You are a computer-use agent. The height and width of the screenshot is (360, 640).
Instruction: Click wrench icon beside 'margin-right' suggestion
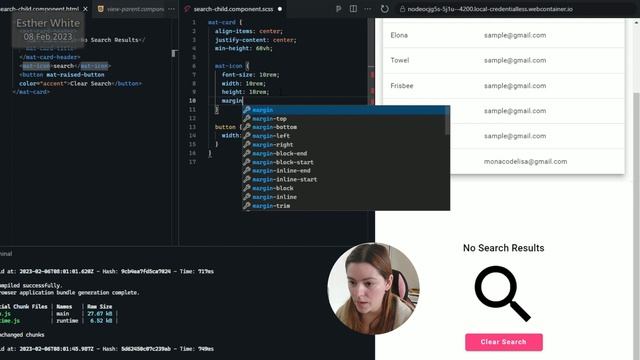point(247,144)
